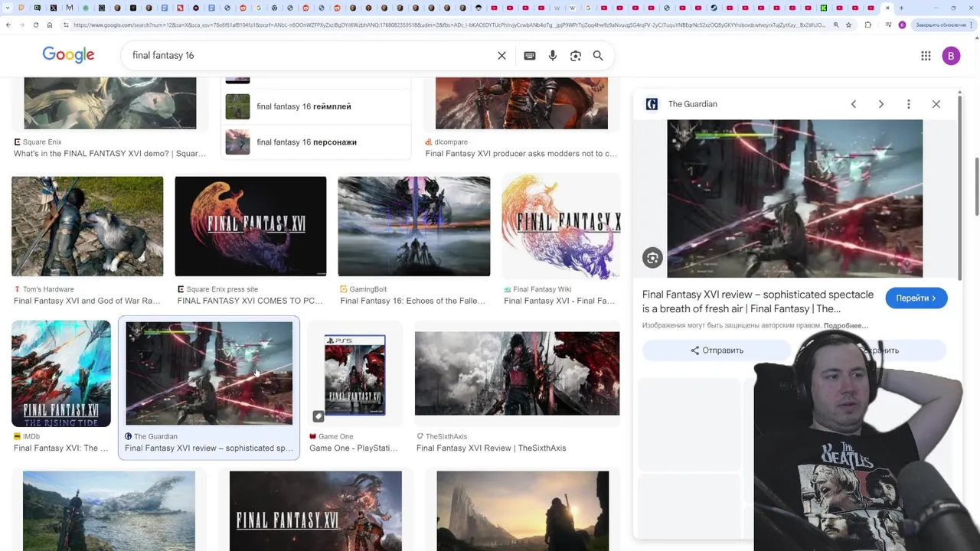Click the Отправить share button
Viewport: 980px width, 551px height.
coord(717,350)
